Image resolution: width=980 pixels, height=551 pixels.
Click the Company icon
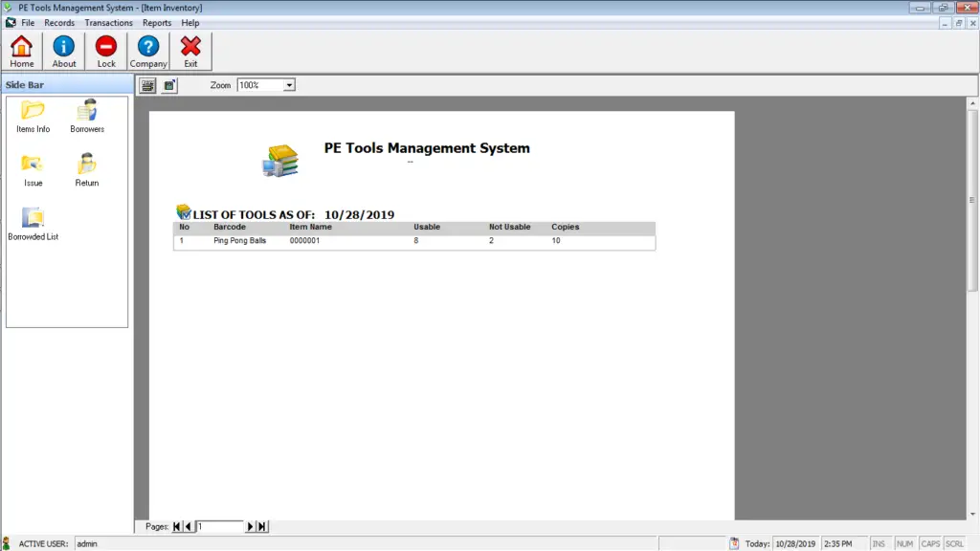click(148, 50)
